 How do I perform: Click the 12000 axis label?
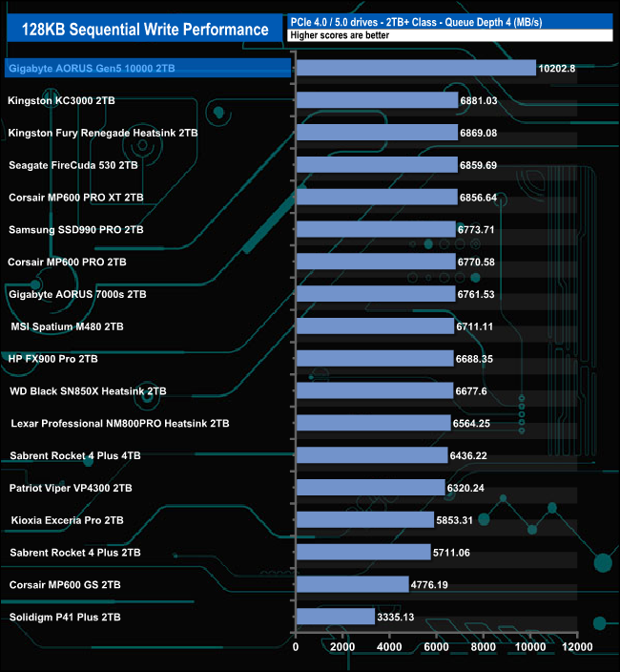point(577,647)
